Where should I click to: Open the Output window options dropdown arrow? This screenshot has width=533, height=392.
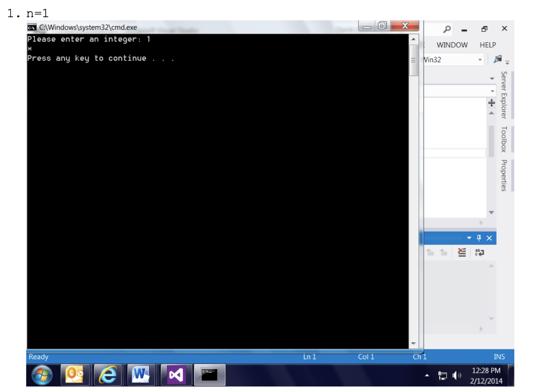click(470, 238)
